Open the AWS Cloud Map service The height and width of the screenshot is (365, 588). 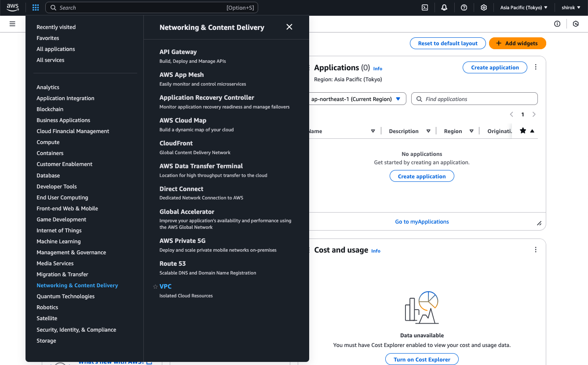(x=183, y=120)
